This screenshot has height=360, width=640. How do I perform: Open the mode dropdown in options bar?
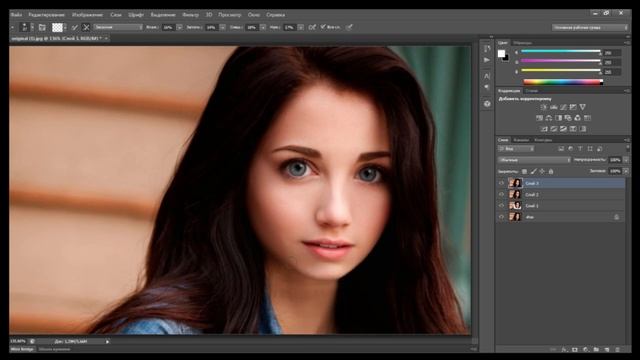click(x=118, y=27)
